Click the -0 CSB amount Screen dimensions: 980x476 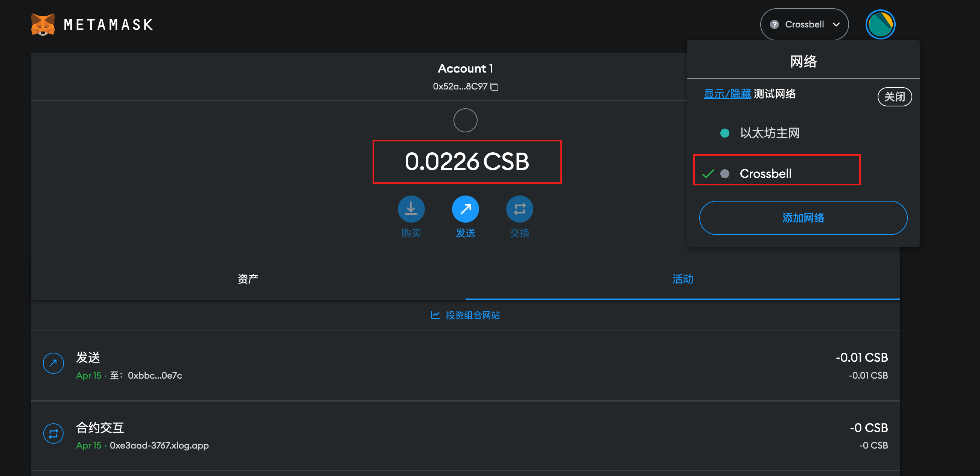[x=869, y=428]
